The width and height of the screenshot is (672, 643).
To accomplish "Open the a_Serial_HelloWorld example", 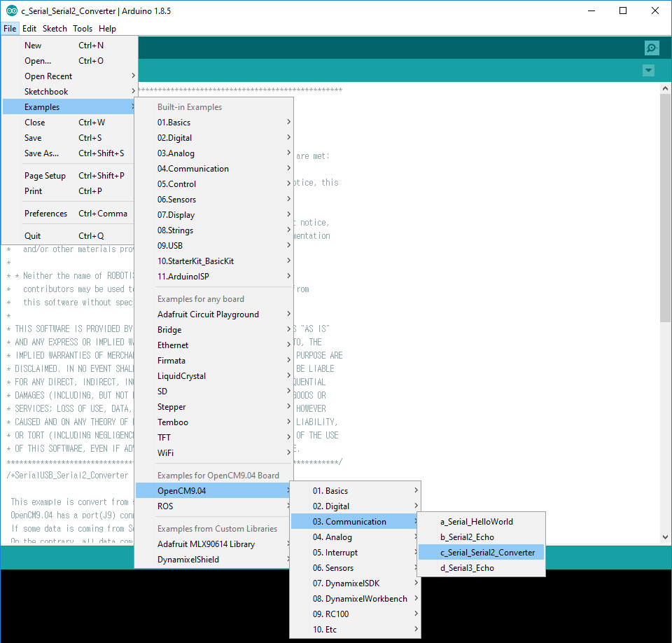I will (477, 522).
